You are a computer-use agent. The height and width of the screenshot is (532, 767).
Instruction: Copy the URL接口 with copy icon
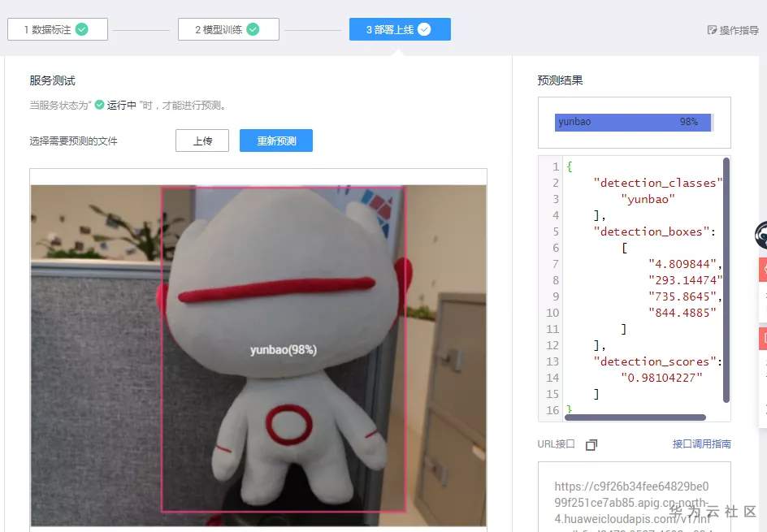click(591, 444)
